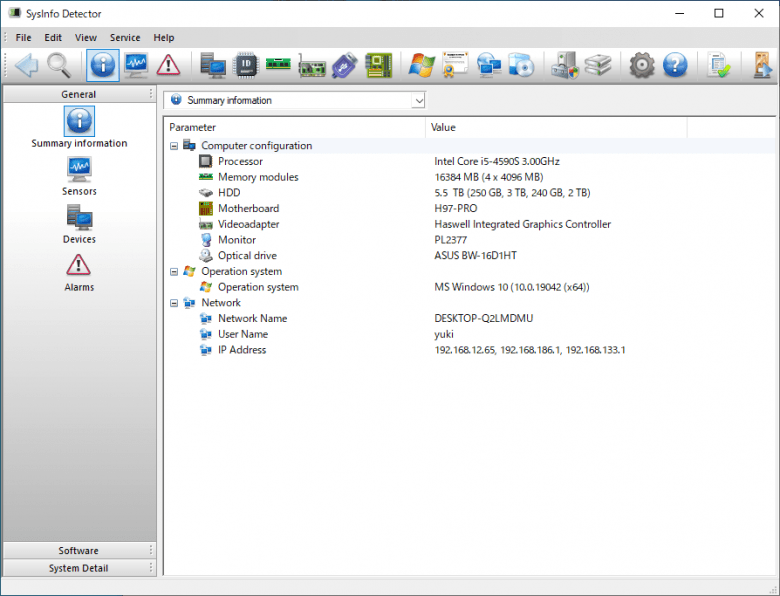Click the 16384 MB memory value
This screenshot has width=780, height=596.
489,177
